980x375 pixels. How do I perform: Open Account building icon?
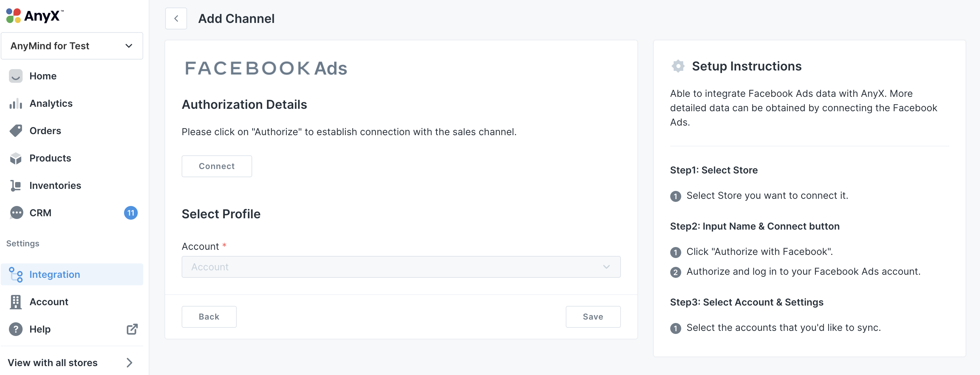point(16,302)
